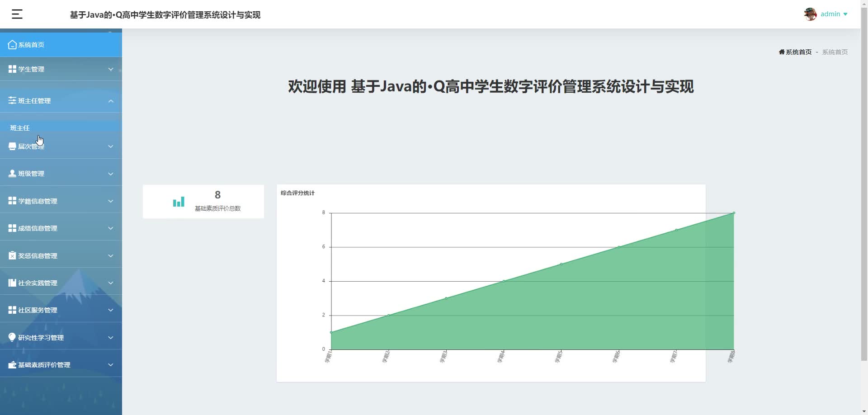Expand the 成绩信息管理 chevron
The image size is (868, 415).
click(x=111, y=228)
